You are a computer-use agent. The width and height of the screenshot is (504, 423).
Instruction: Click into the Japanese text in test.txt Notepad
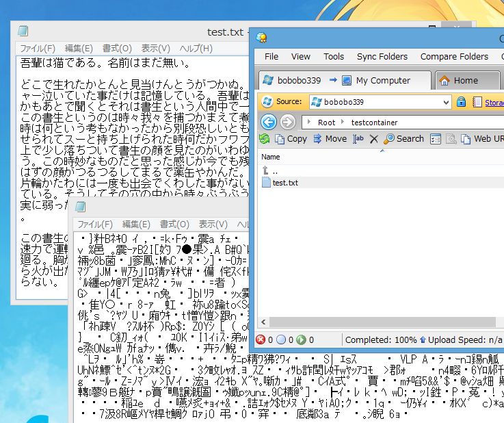tap(133, 129)
